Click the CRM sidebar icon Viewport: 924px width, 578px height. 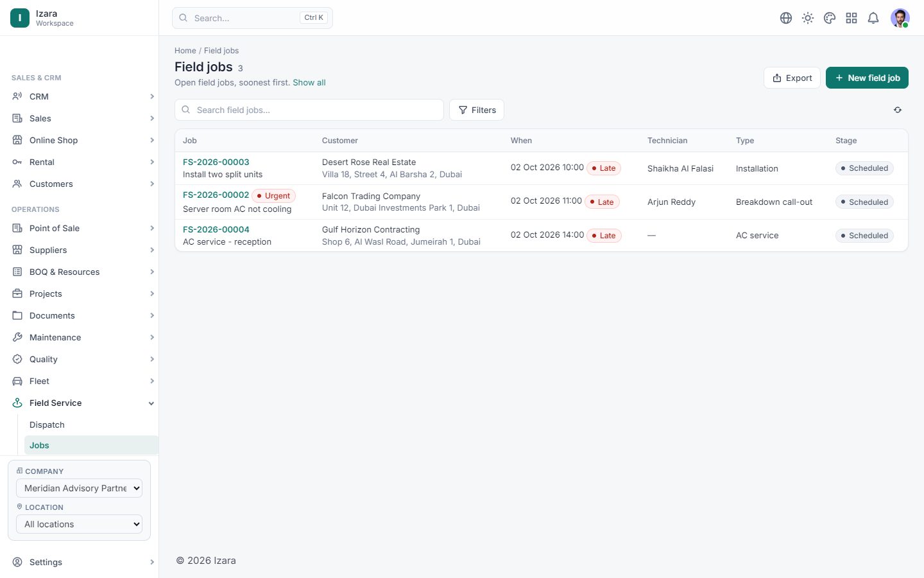[17, 96]
